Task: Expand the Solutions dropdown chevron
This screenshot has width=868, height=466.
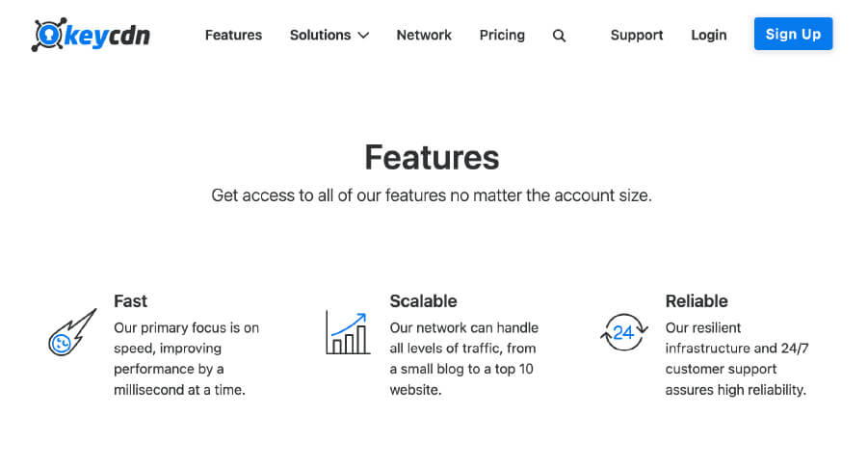Action: [363, 36]
